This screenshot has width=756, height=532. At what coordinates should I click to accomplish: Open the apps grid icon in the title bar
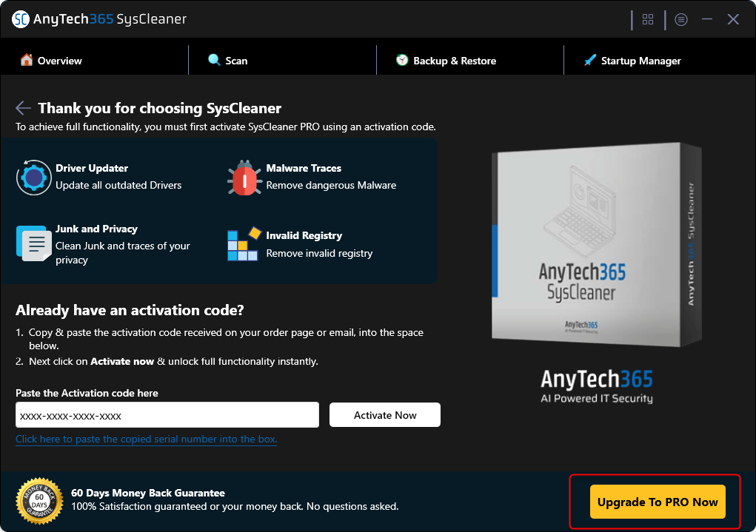click(647, 19)
